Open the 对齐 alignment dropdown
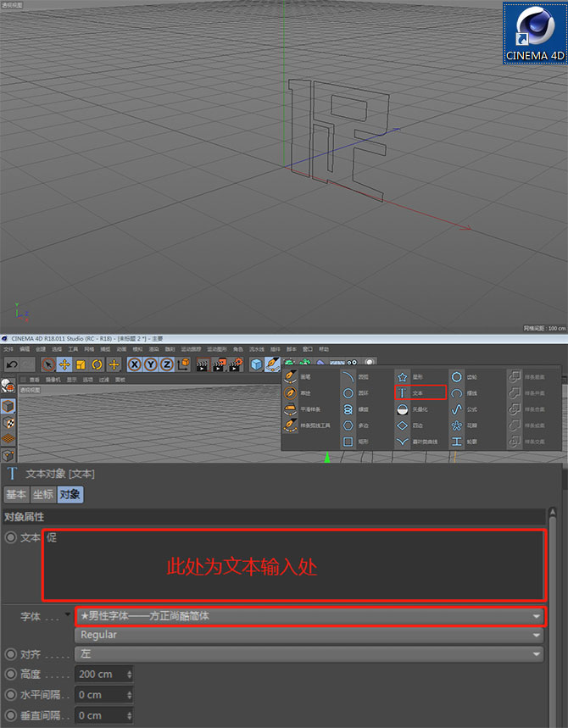The width and height of the screenshot is (568, 728). coord(309,654)
